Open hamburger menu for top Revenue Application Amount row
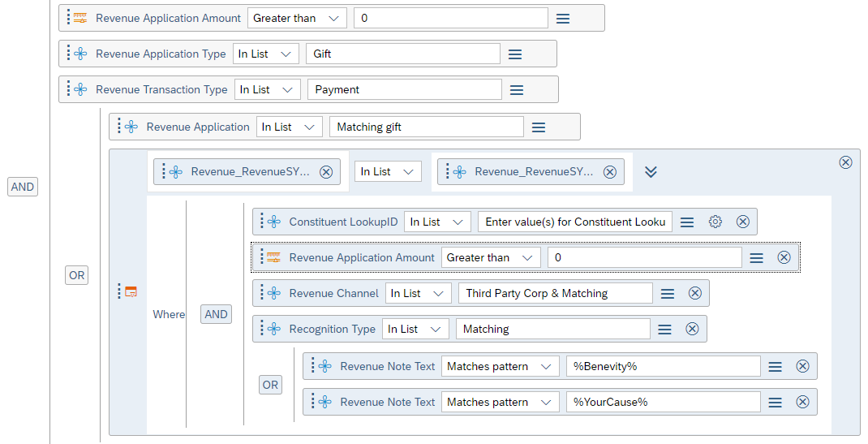The height and width of the screenshot is (444, 868). (x=563, y=19)
